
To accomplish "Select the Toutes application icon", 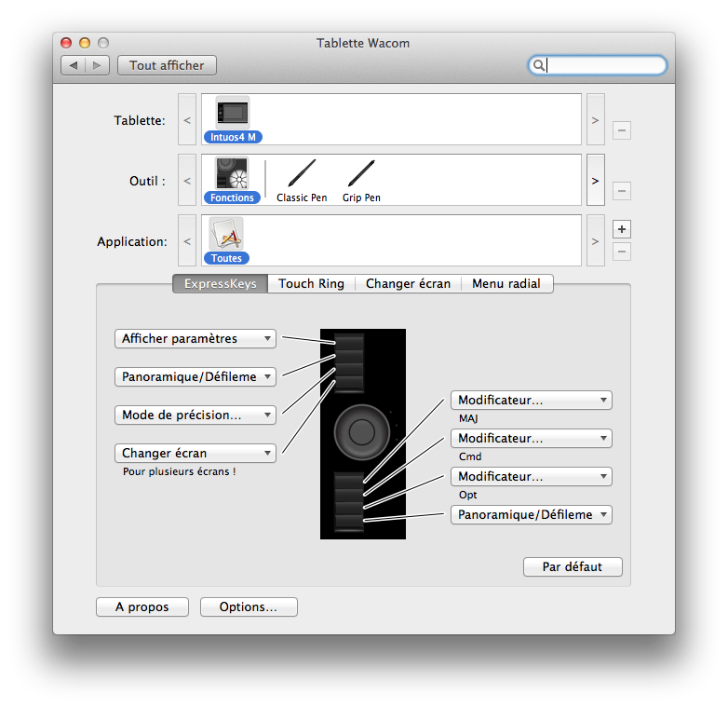I will (226, 235).
